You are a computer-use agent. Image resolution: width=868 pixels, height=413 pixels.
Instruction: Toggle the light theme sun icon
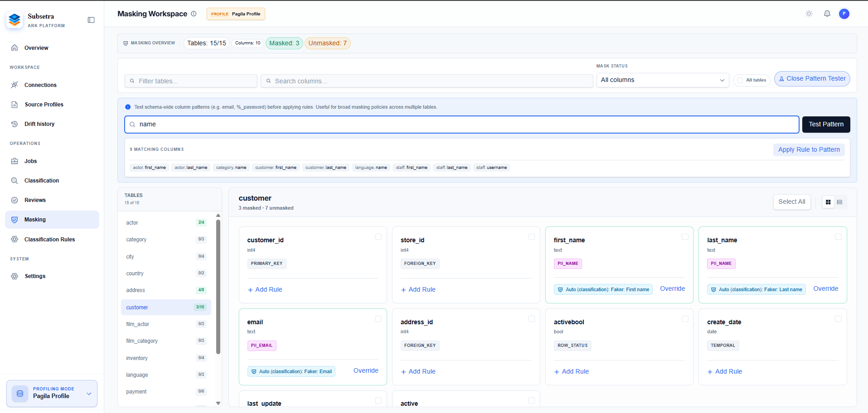(809, 14)
